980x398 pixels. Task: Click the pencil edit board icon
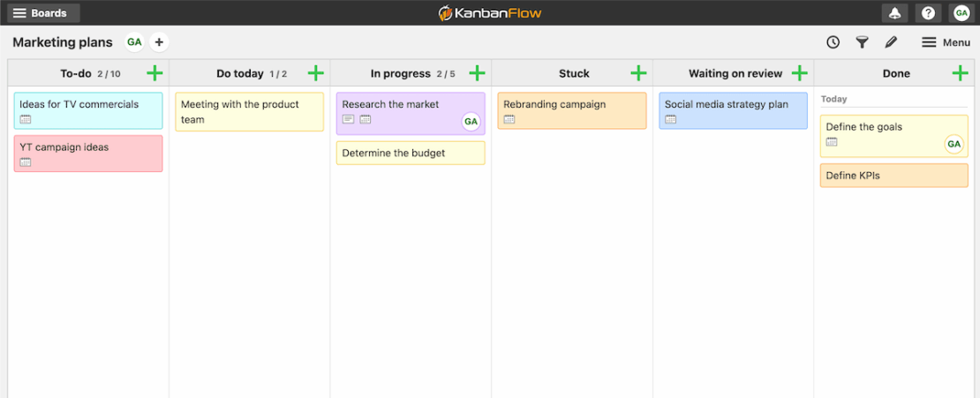[891, 41]
